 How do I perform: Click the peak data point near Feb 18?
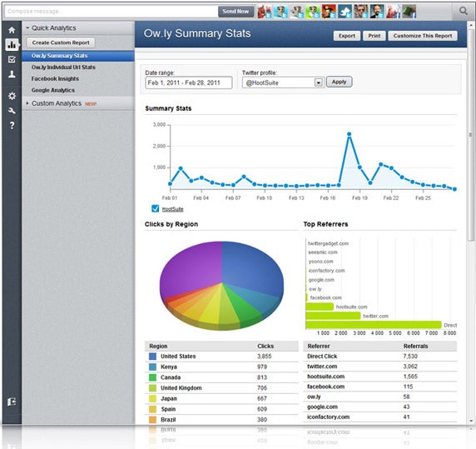[350, 134]
